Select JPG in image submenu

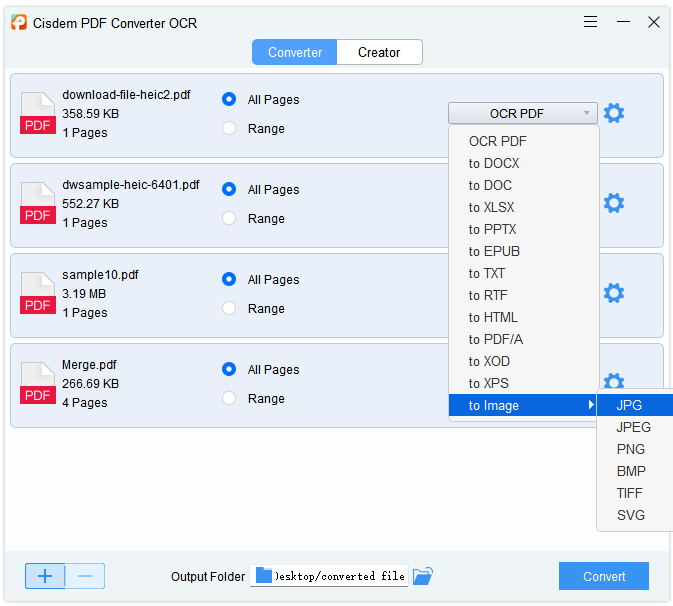tap(635, 405)
